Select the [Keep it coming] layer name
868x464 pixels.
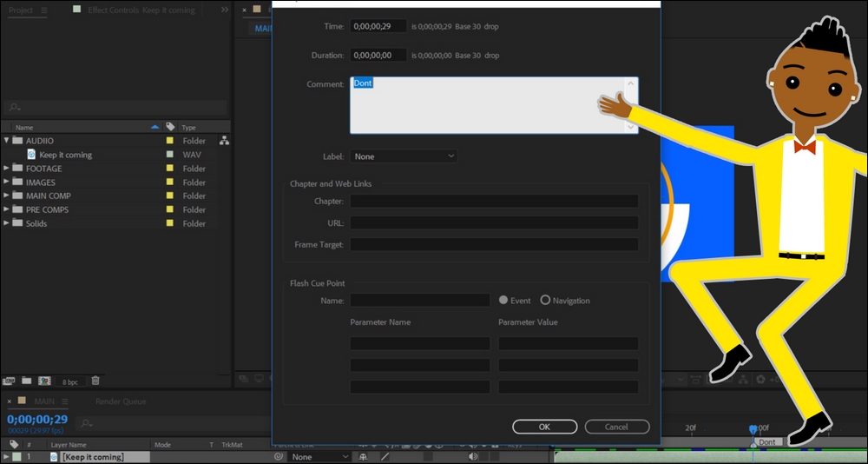coord(93,457)
